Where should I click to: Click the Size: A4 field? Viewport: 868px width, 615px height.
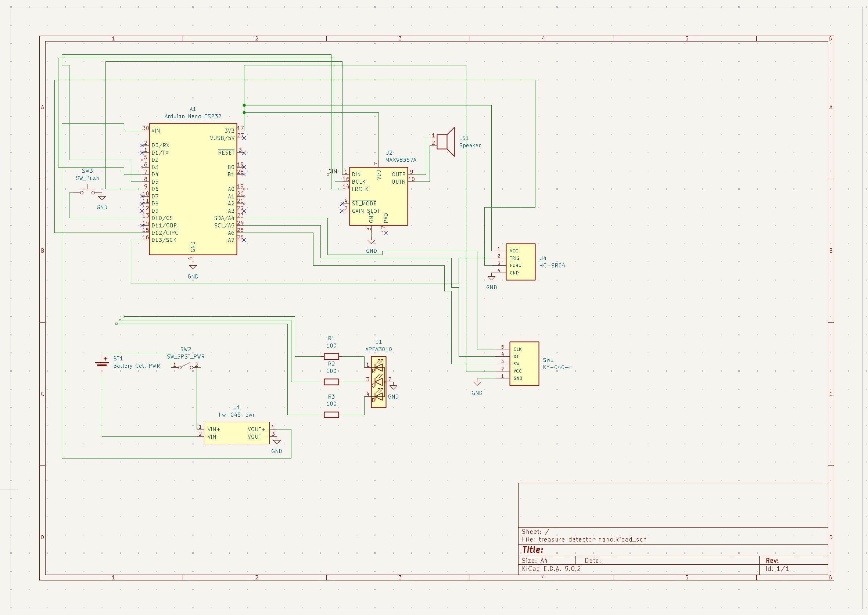tap(535, 561)
